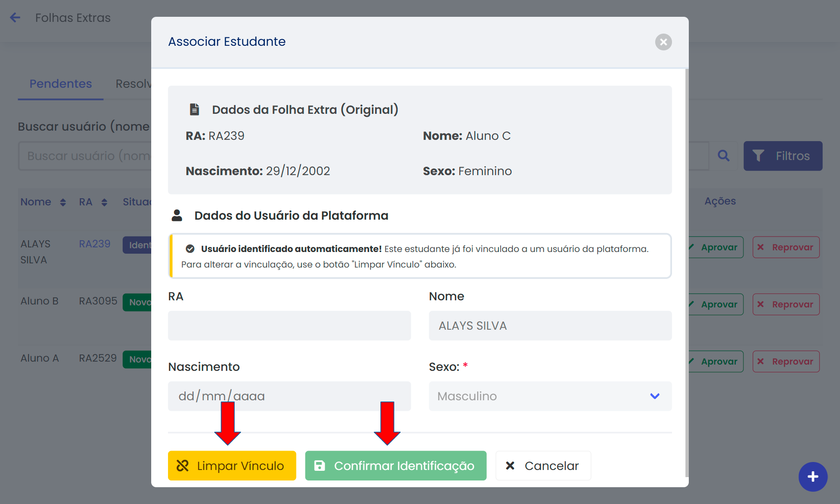Image resolution: width=840 pixels, height=504 pixels.
Task: Click Confirmar Identificação button
Action: tap(396, 465)
